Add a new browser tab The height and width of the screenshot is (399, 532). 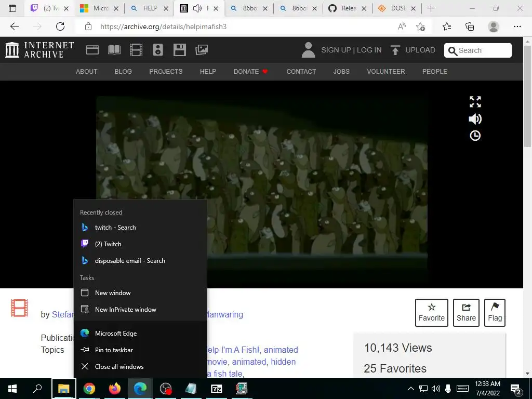click(431, 8)
